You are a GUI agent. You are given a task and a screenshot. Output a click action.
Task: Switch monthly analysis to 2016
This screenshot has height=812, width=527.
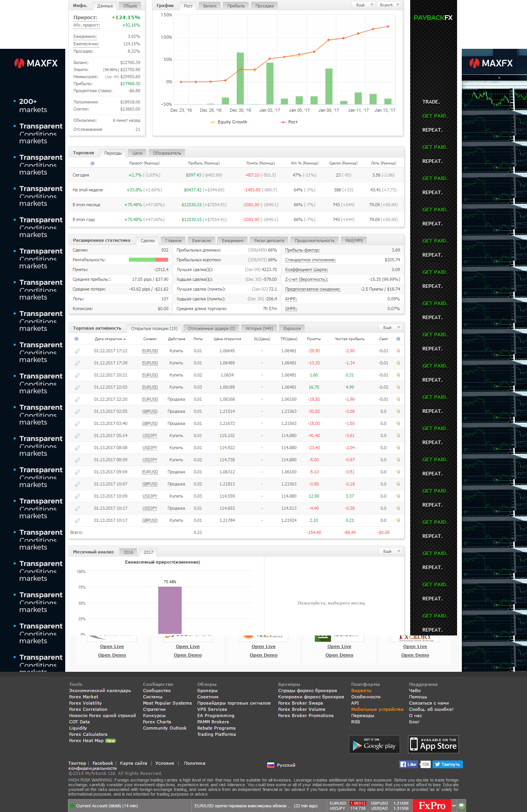pyautogui.click(x=129, y=552)
